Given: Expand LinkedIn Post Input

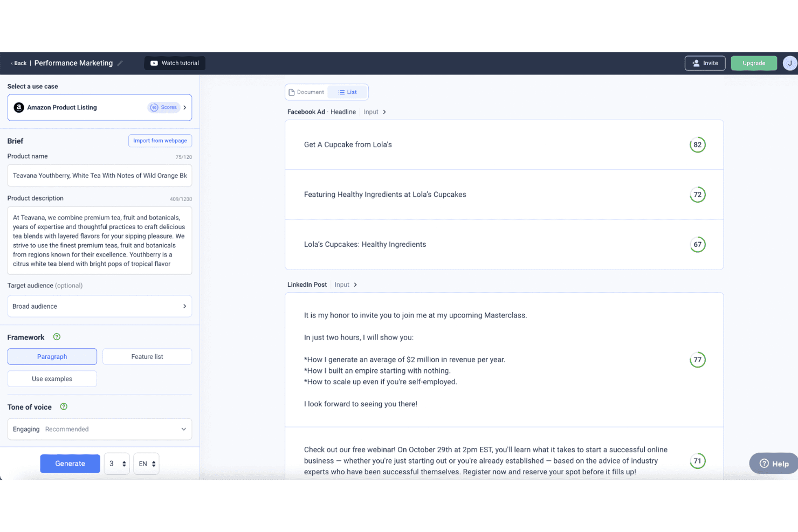Looking at the screenshot, I should 346,285.
